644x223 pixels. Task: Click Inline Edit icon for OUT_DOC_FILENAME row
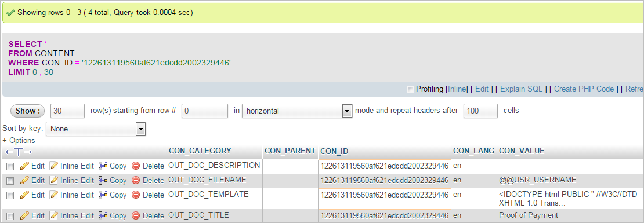(x=53, y=180)
